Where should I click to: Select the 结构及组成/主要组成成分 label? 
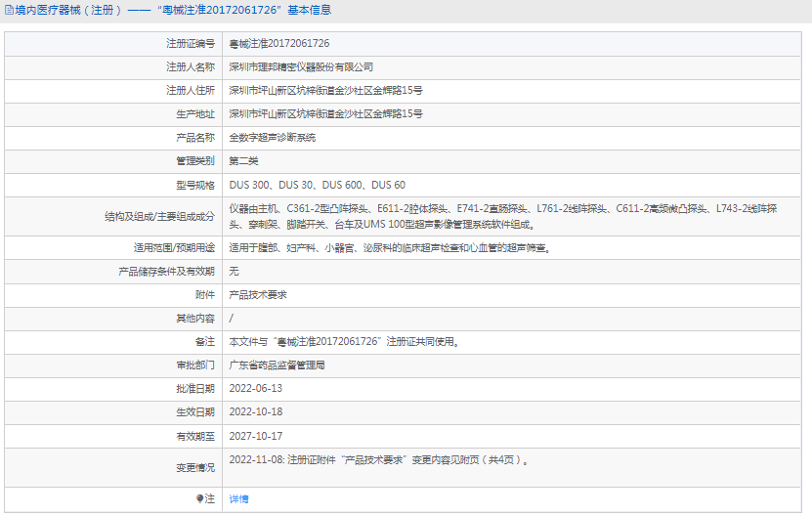pyautogui.click(x=159, y=217)
